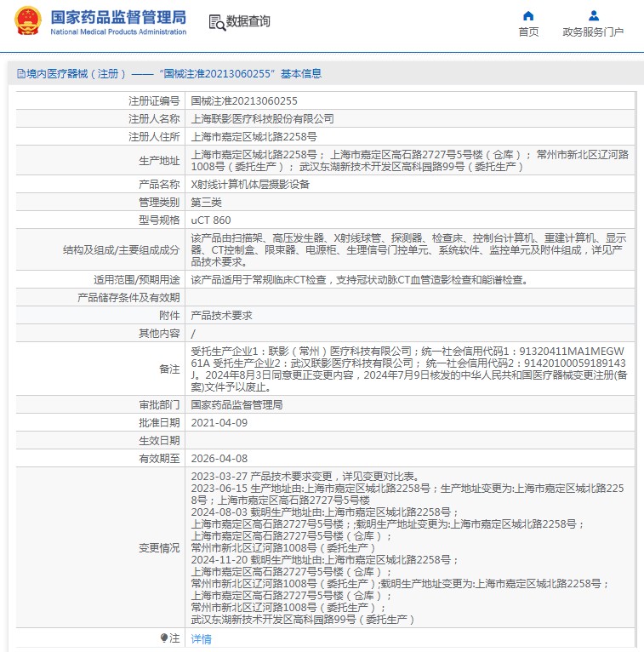Select 上海市嘉定区城北路2258号 registrant address cell
Image resolution: width=644 pixels, height=652 pixels.
[254, 137]
